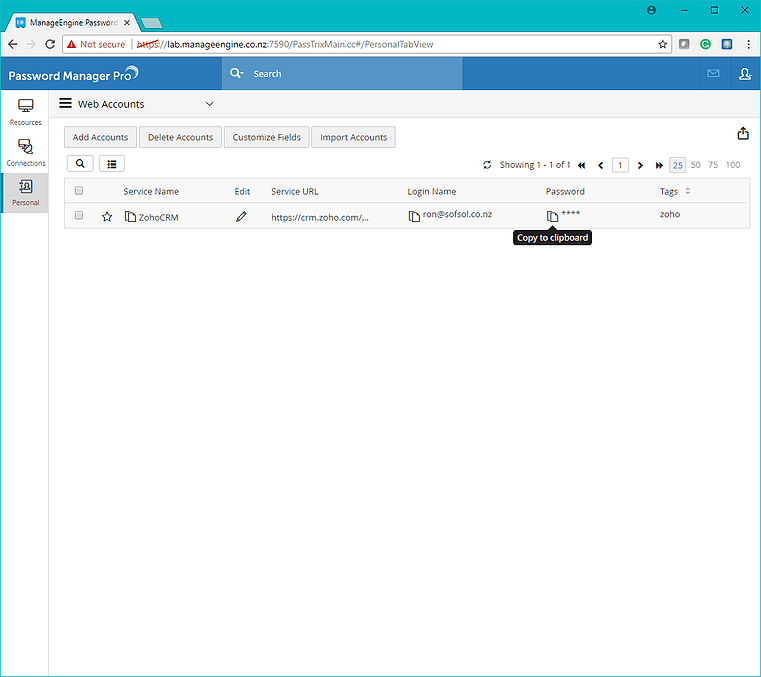
Task: Open the crm.zoho.com service URL
Action: tap(320, 217)
